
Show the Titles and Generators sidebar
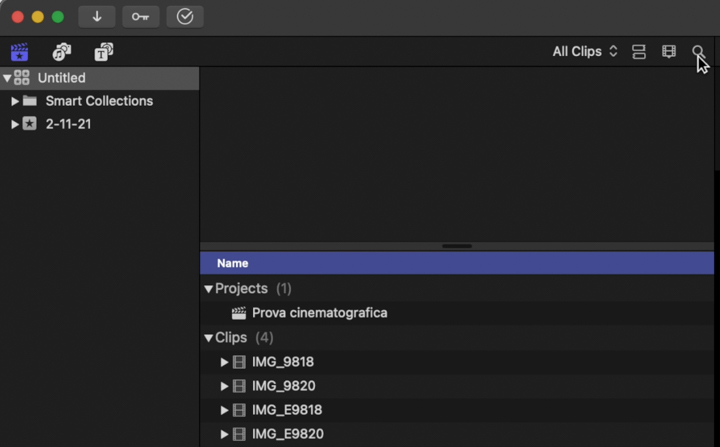(x=104, y=52)
